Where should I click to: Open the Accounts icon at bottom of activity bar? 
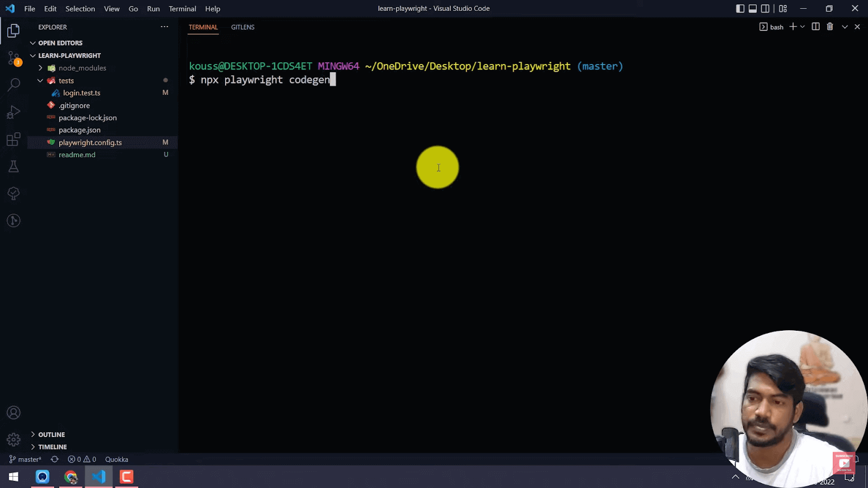click(x=13, y=412)
